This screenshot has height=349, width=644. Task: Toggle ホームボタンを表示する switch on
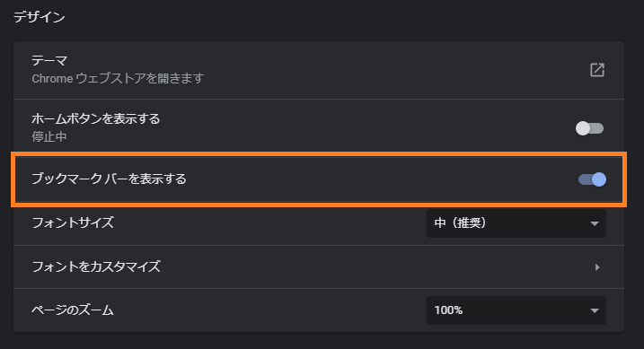pyautogui.click(x=589, y=128)
